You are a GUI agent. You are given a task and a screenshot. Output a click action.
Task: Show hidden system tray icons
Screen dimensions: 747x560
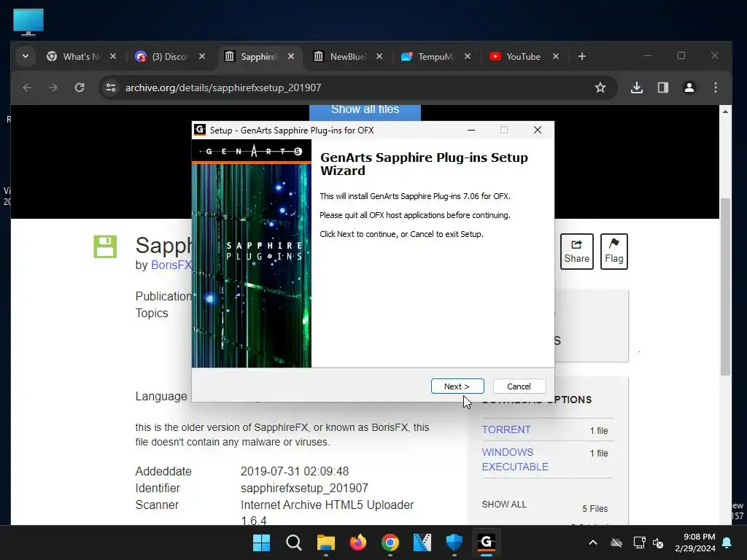pos(593,542)
